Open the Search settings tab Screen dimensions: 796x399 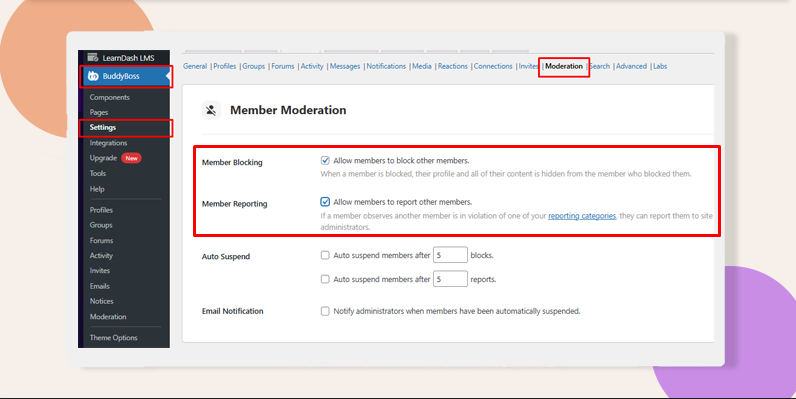[600, 66]
